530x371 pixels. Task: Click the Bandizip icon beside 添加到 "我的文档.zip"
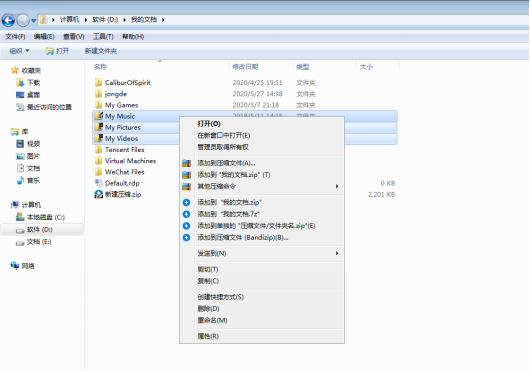(x=187, y=202)
